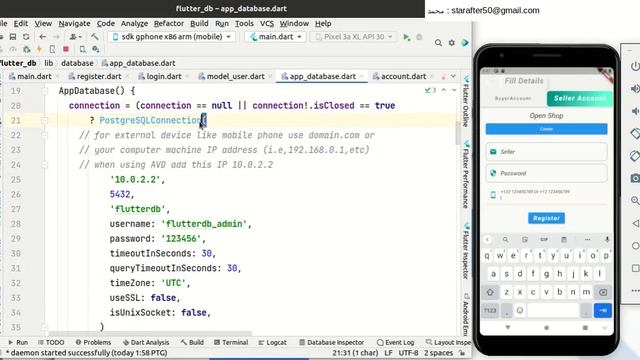The width and height of the screenshot is (640, 360).
Task: Tap the search icon on phone keyboard strip
Action: click(505, 240)
